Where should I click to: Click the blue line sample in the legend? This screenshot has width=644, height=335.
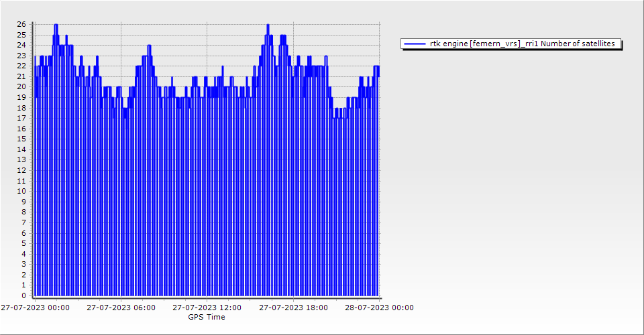pos(415,44)
